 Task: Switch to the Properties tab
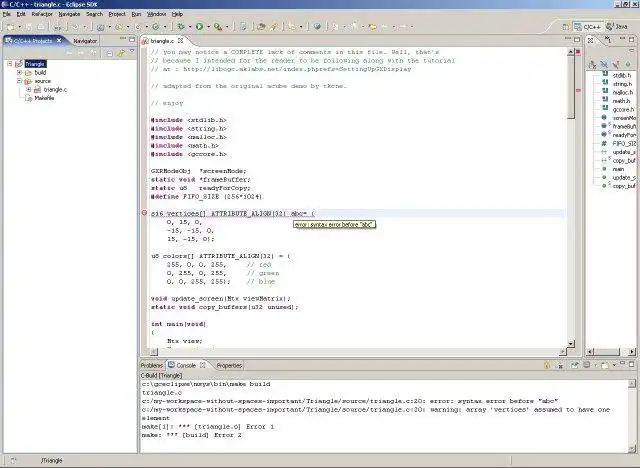click(x=229, y=365)
